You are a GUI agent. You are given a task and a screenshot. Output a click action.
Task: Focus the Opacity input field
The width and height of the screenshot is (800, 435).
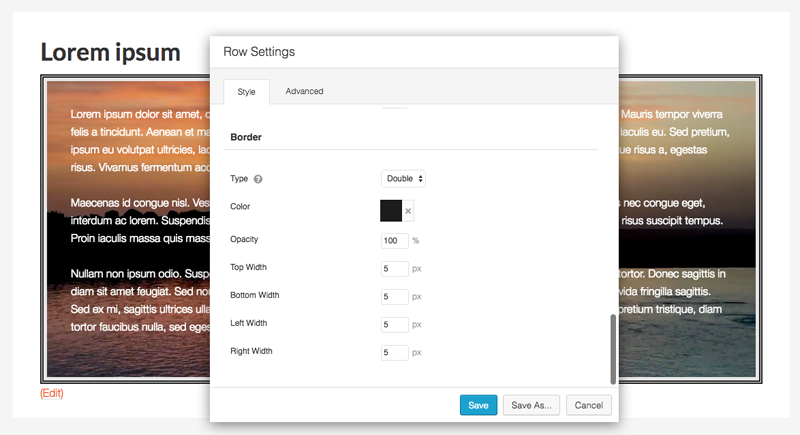pos(394,241)
